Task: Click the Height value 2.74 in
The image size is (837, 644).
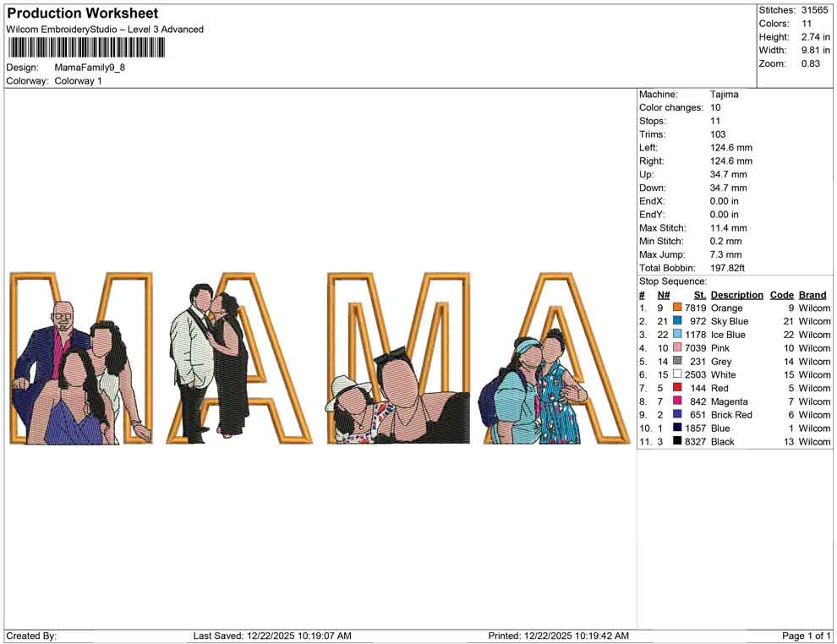Action: [x=815, y=37]
